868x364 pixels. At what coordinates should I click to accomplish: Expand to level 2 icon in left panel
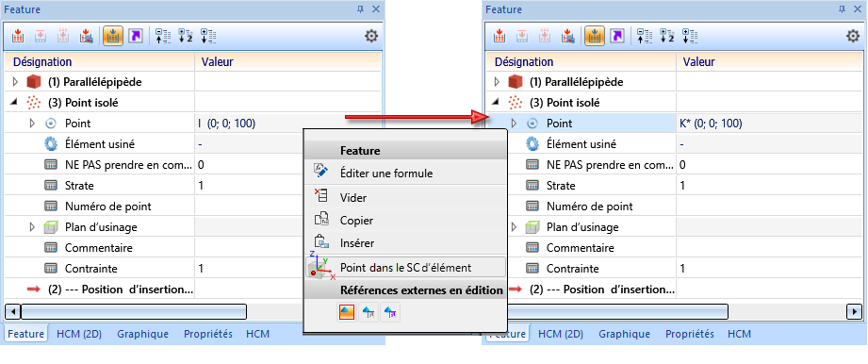[185, 37]
